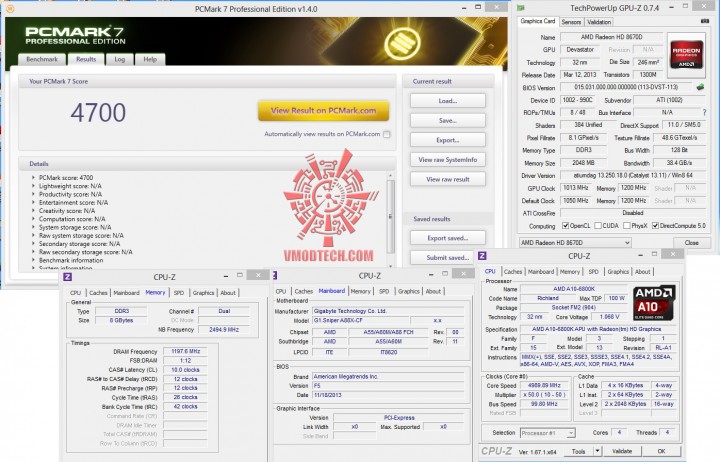Expand the Productivity score row

[33, 194]
